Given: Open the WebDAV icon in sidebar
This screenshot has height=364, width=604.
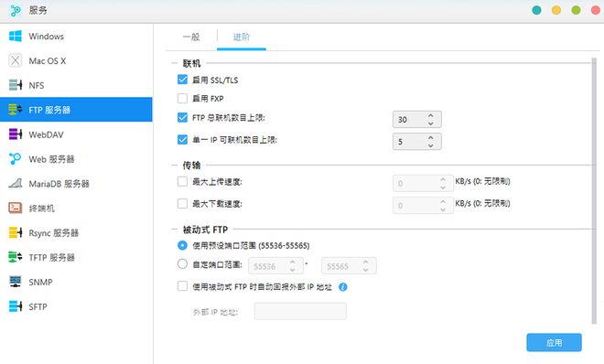Looking at the screenshot, I should point(15,134).
